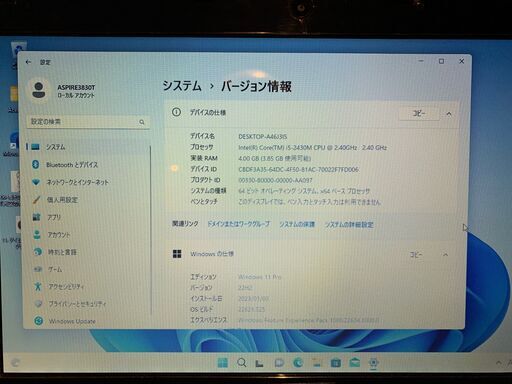
Task: Click the 実装 RAM value 4.00 GB
Action: point(274,158)
